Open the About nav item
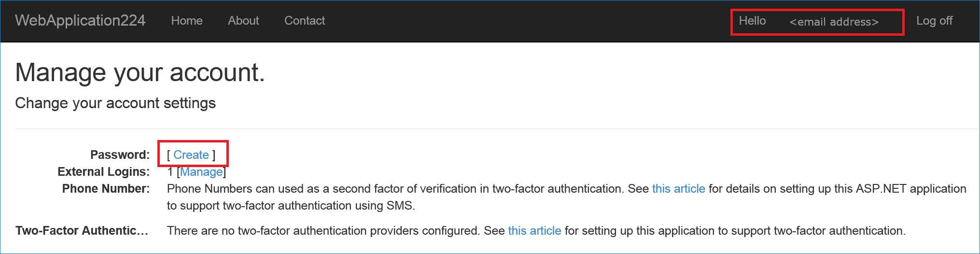The width and height of the screenshot is (980, 254). 243,21
